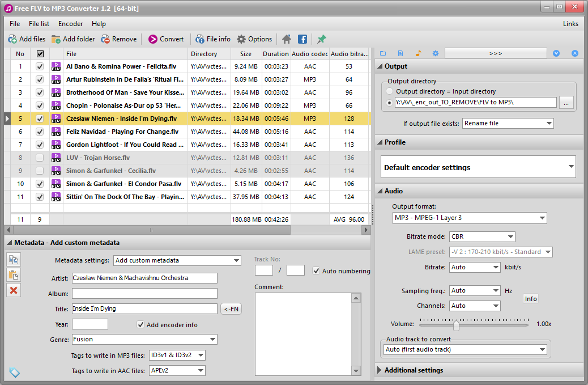Sort the list by Duration column header
The width and height of the screenshot is (588, 385).
[276, 54]
